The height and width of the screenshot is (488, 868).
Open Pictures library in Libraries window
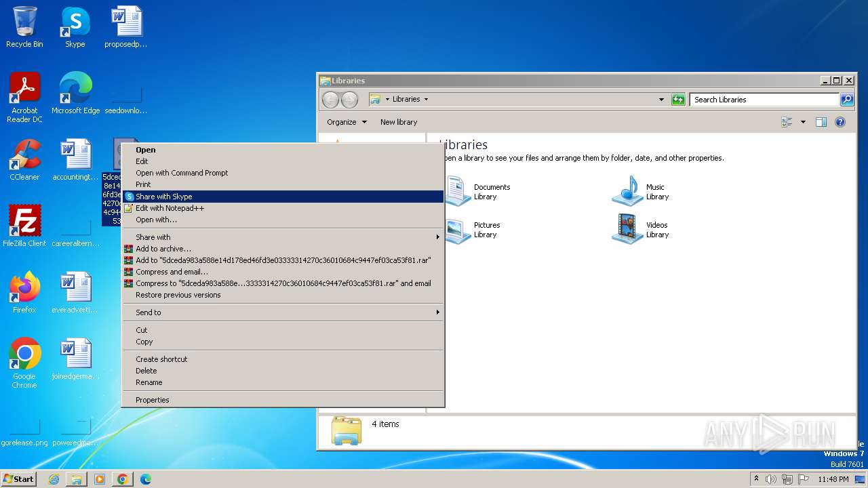click(x=473, y=230)
